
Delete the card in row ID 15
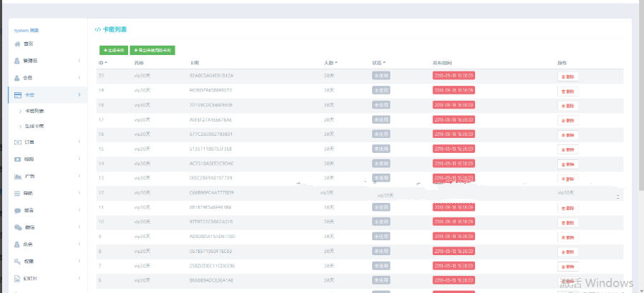pos(568,149)
